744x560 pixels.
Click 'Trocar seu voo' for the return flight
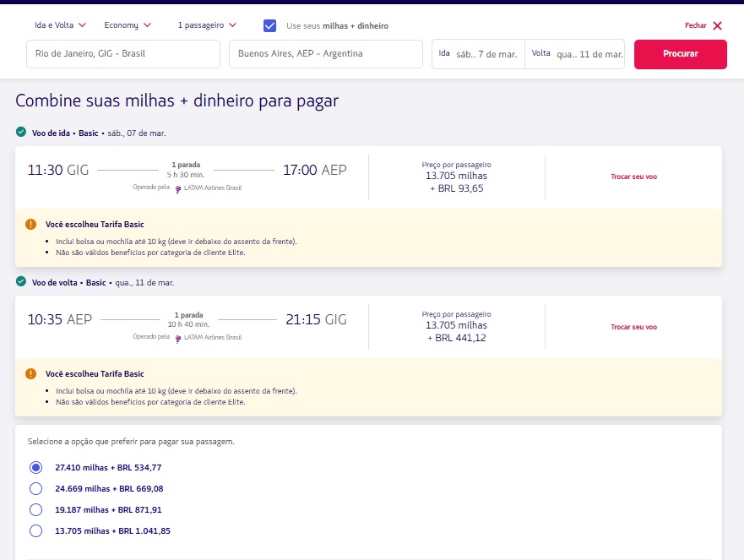pos(633,327)
